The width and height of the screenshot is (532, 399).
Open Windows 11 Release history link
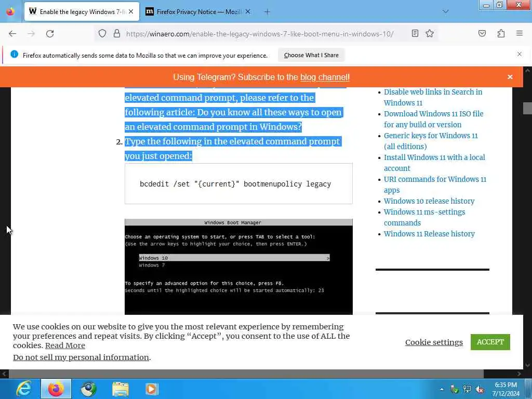click(429, 233)
